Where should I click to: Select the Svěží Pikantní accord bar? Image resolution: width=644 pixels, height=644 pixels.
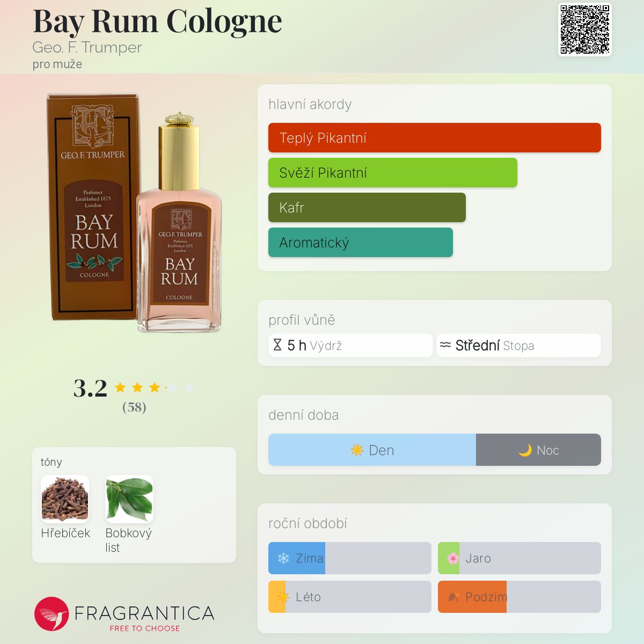coord(393,173)
